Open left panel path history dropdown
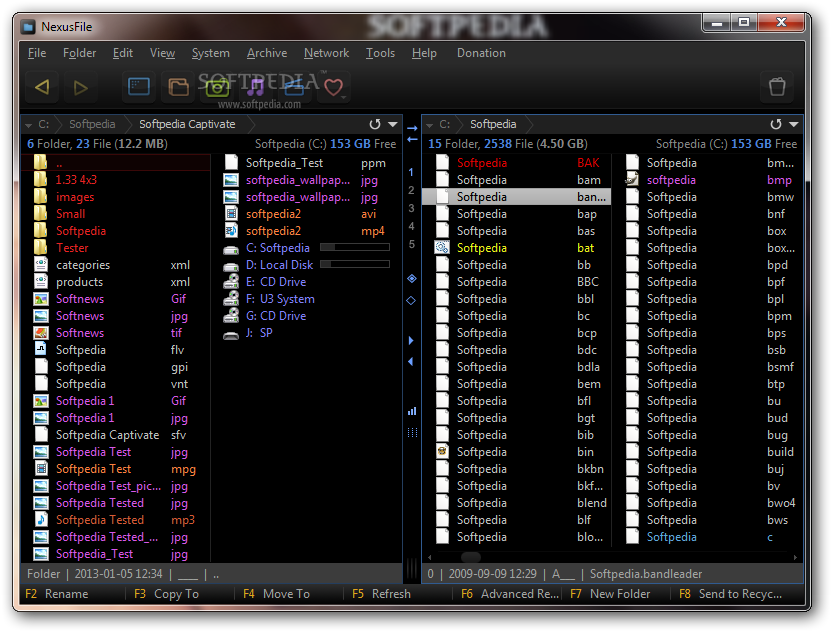The width and height of the screenshot is (832, 632). [393, 124]
